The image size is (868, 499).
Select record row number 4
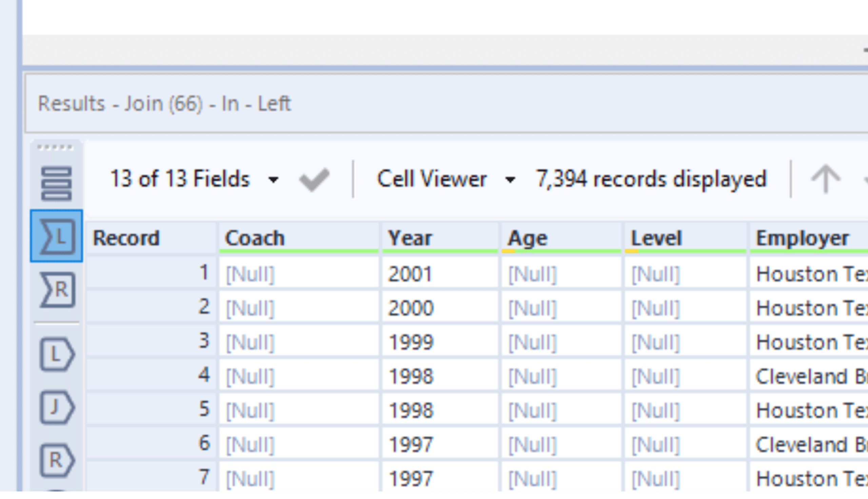tap(151, 376)
